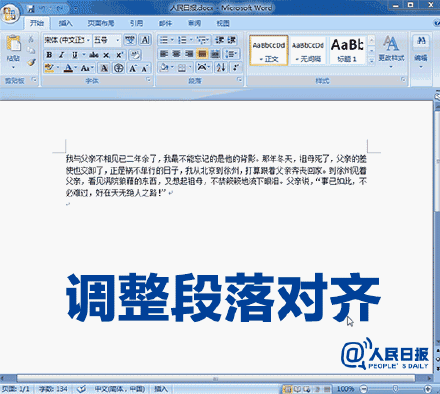Click the Shrink Font icon
Screen dimensions: 440x394
tap(144, 68)
